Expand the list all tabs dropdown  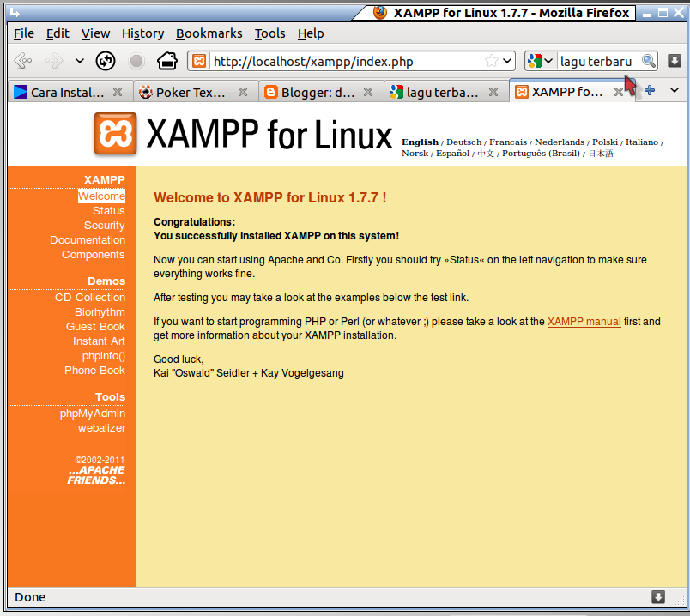675,91
